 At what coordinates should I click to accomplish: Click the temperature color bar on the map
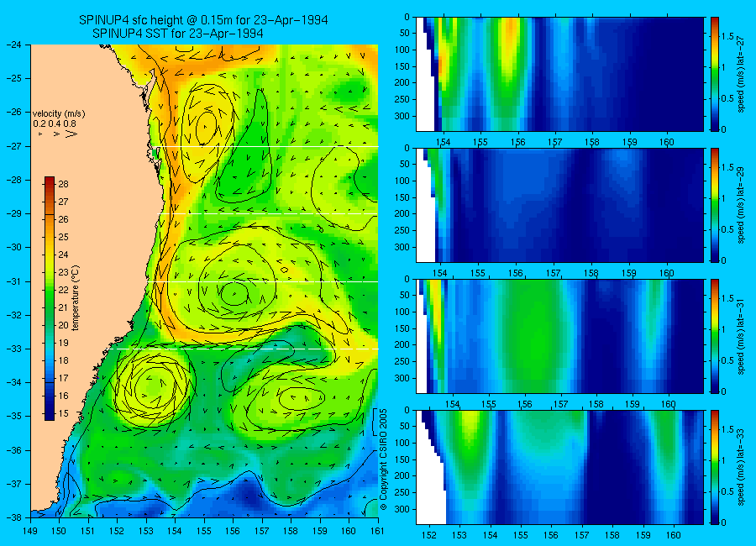[50, 298]
